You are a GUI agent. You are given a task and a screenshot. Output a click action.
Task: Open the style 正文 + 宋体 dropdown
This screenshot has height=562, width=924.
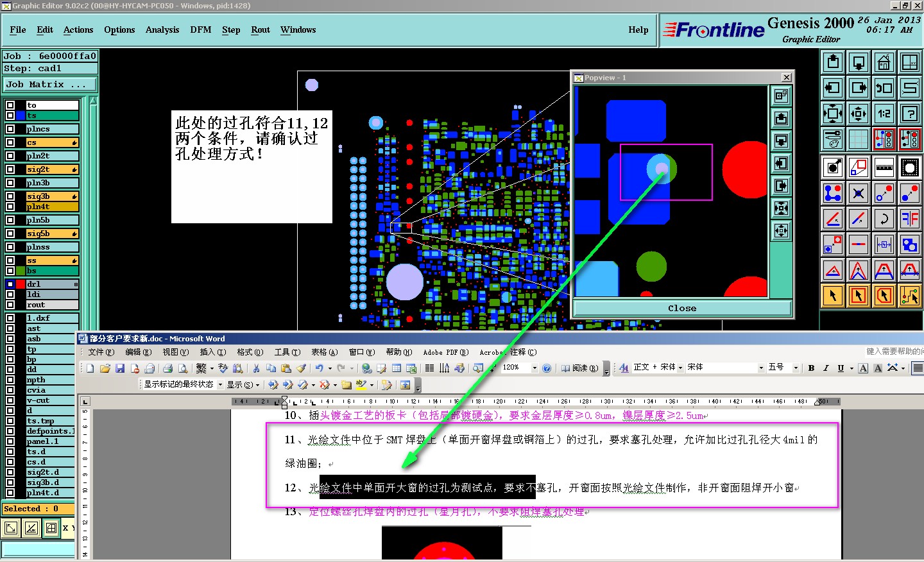[x=680, y=368]
